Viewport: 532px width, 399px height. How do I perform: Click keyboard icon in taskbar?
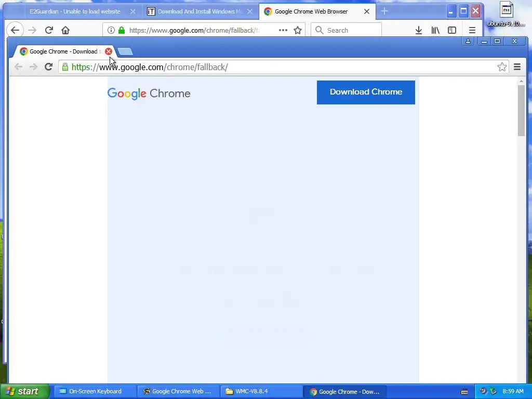[464, 392]
